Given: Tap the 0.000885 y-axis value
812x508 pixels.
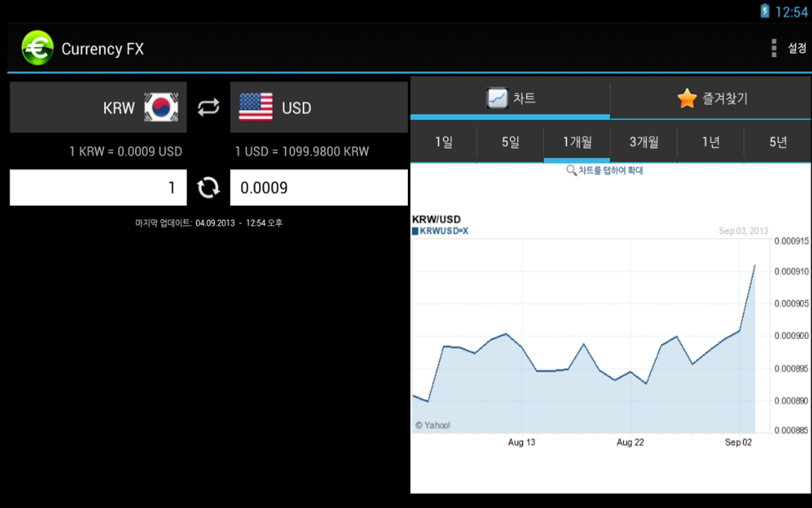Looking at the screenshot, I should click(x=792, y=432).
